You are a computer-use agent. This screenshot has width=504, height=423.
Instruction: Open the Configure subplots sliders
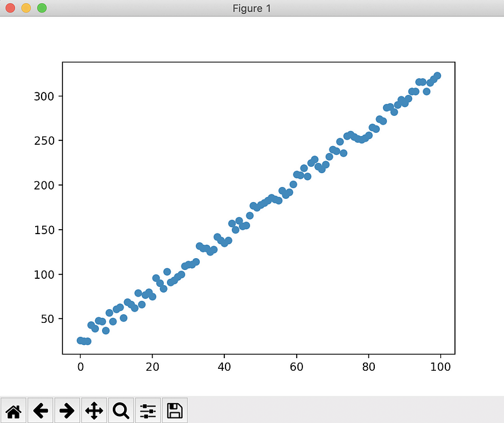click(x=147, y=411)
